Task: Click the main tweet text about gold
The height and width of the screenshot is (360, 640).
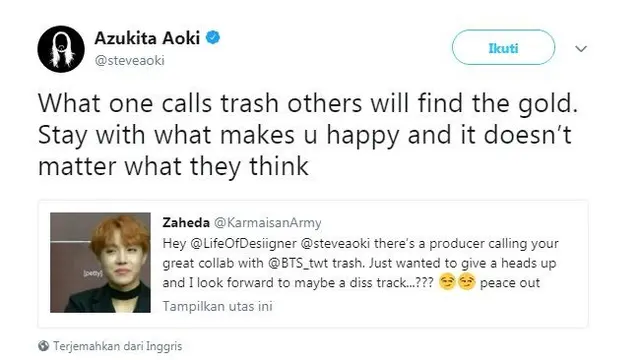Action: pos(308,135)
